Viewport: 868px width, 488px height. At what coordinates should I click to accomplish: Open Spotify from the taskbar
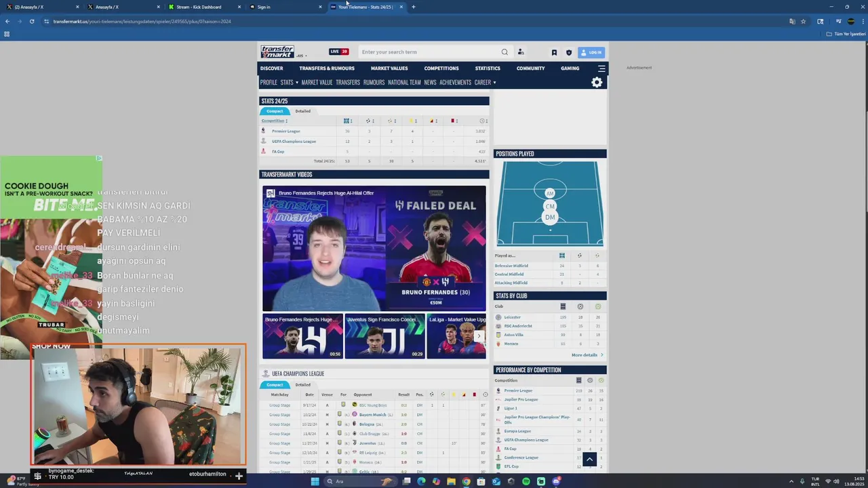[x=526, y=481]
